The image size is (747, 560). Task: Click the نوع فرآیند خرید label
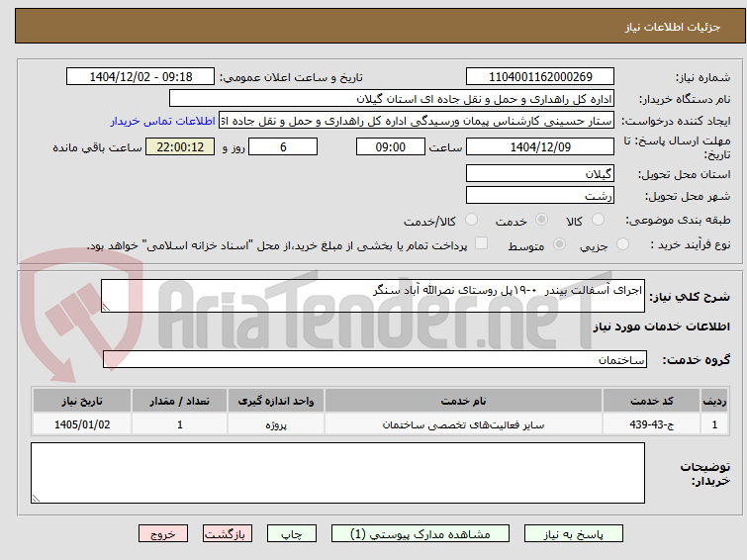691,245
